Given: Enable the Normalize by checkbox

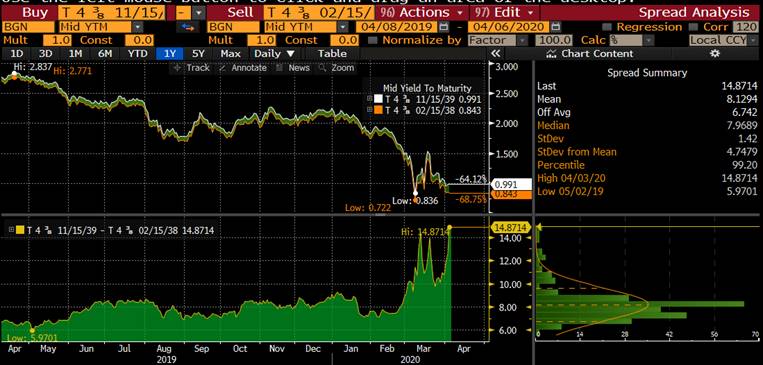Looking at the screenshot, I should pos(372,40).
